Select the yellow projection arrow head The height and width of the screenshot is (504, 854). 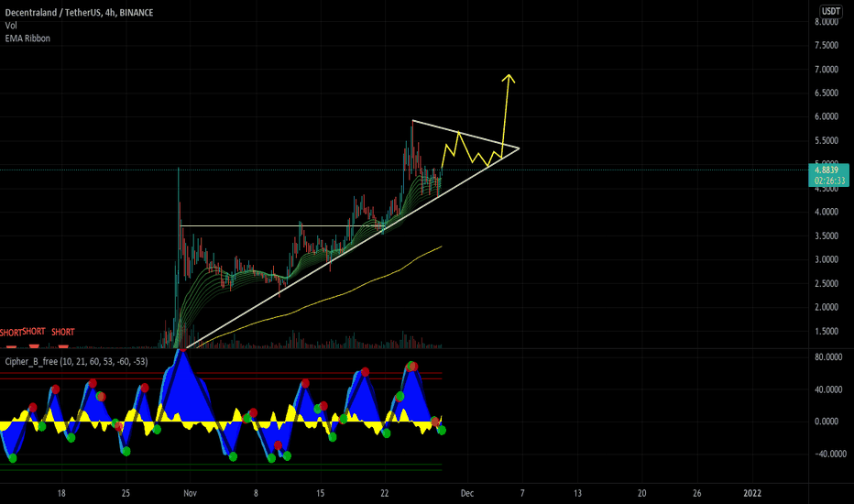(509, 79)
